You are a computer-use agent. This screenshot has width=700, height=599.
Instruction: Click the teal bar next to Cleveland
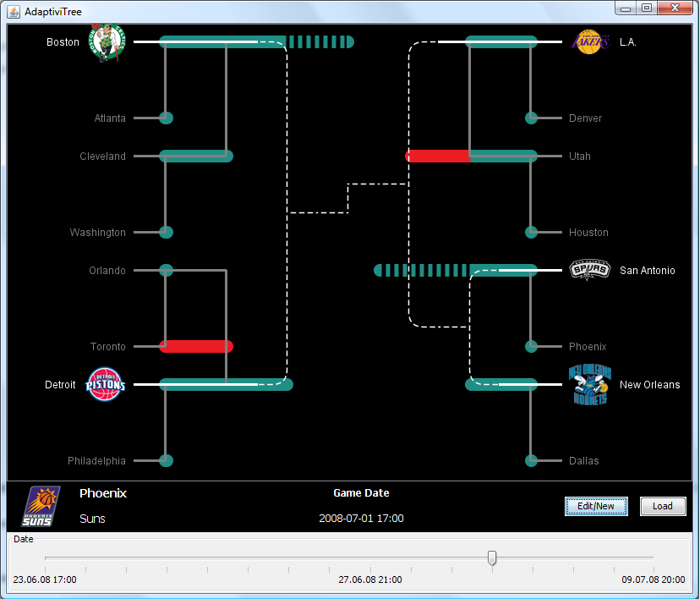pyautogui.click(x=196, y=156)
